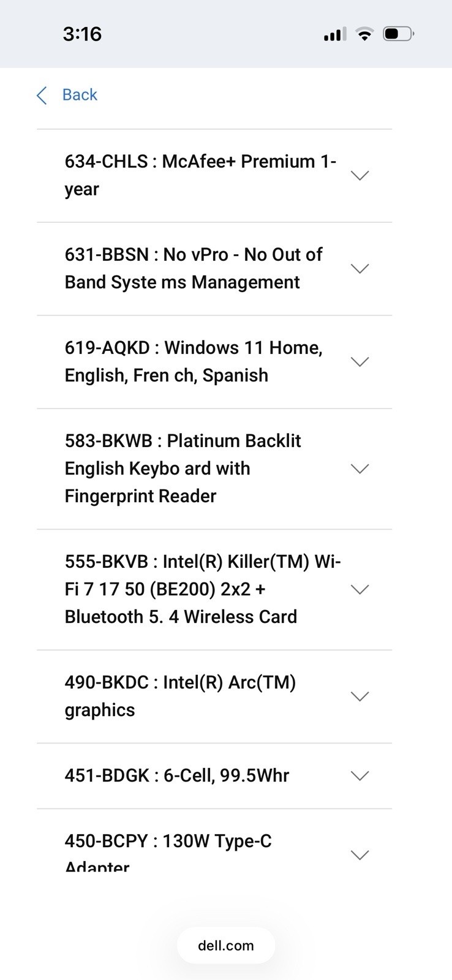
Task: Select the 619-AQKD Windows 11 Home row
Action: coord(214,362)
